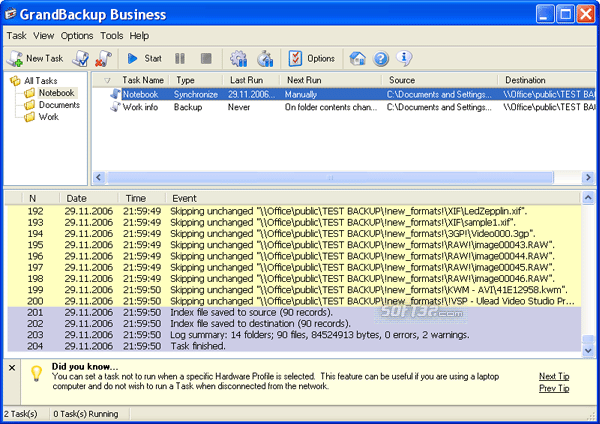The height and width of the screenshot is (424, 600).
Task: Click the delete task icon with red X
Action: (103, 59)
